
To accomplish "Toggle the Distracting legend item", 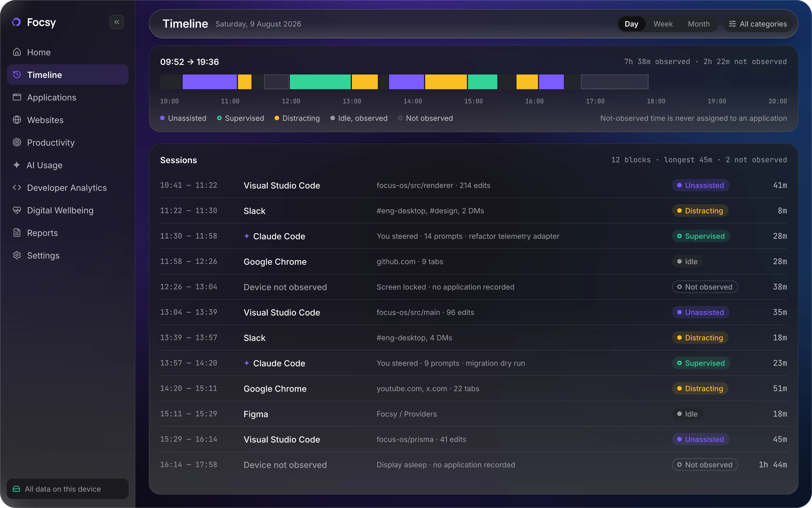I will click(x=297, y=118).
